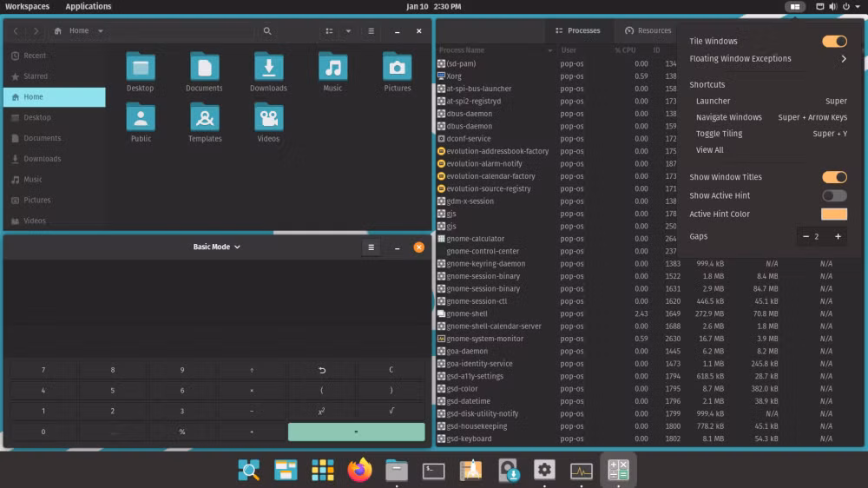Select Downloads in Files sidebar
This screenshot has width=868, height=488.
(x=54, y=159)
